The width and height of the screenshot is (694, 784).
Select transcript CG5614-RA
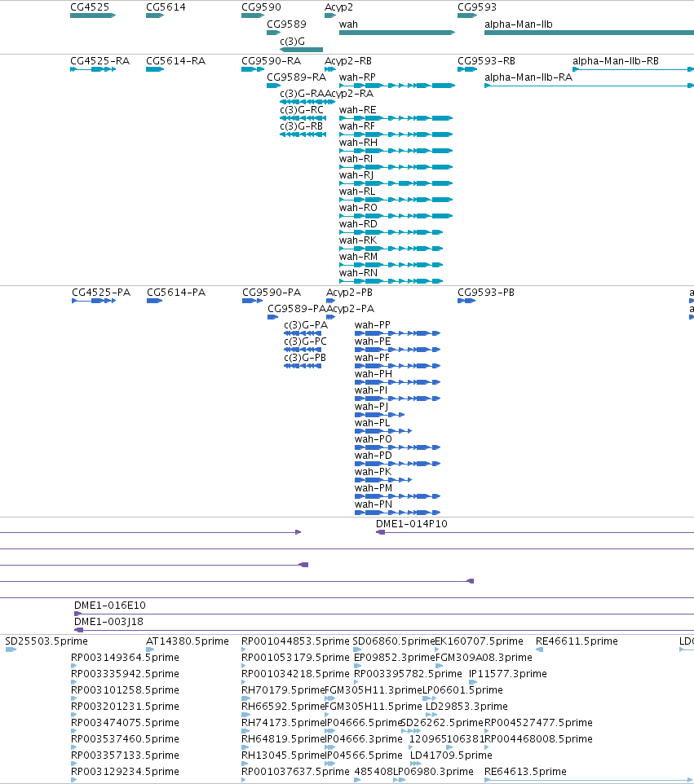[x=155, y=69]
